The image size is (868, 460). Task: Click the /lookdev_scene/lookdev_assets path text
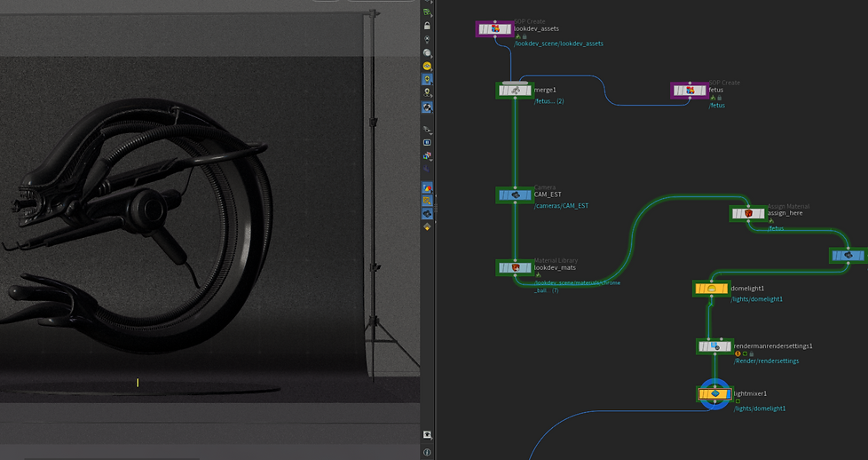tap(559, 44)
